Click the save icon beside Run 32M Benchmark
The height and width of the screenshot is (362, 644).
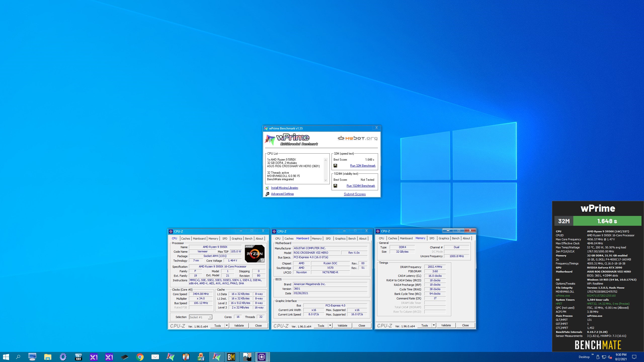tap(335, 166)
